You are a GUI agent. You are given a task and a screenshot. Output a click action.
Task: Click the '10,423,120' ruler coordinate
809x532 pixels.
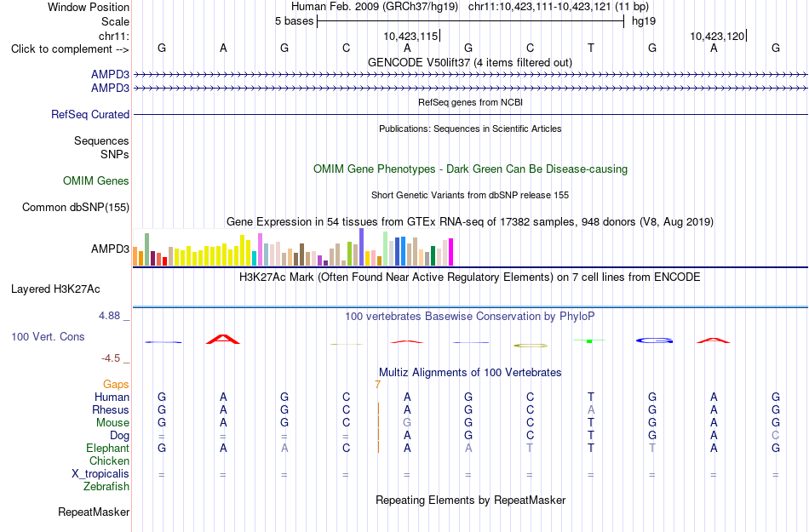pyautogui.click(x=717, y=36)
